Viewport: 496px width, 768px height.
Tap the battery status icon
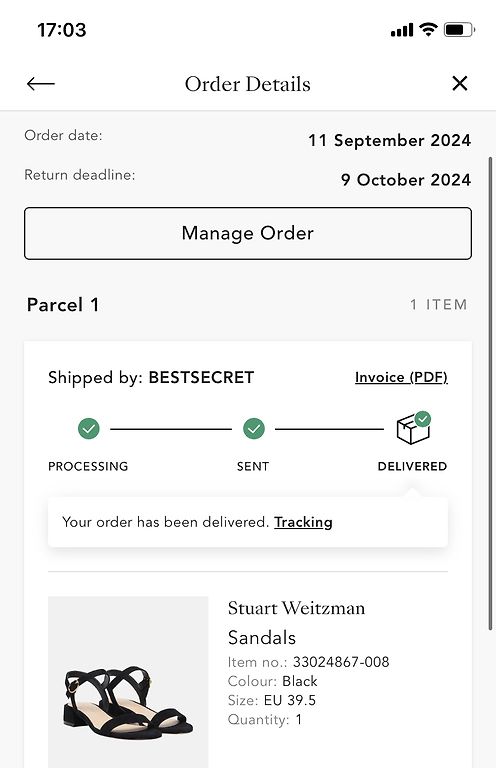(x=459, y=30)
